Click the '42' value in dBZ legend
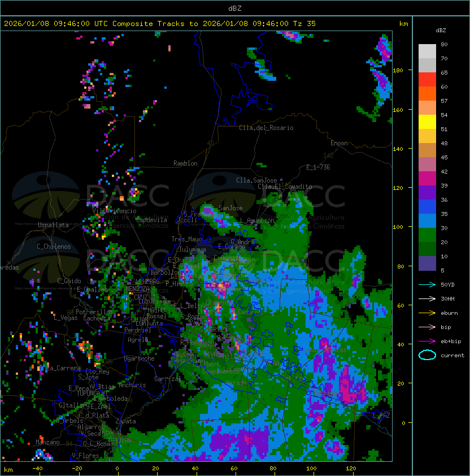 coord(444,171)
